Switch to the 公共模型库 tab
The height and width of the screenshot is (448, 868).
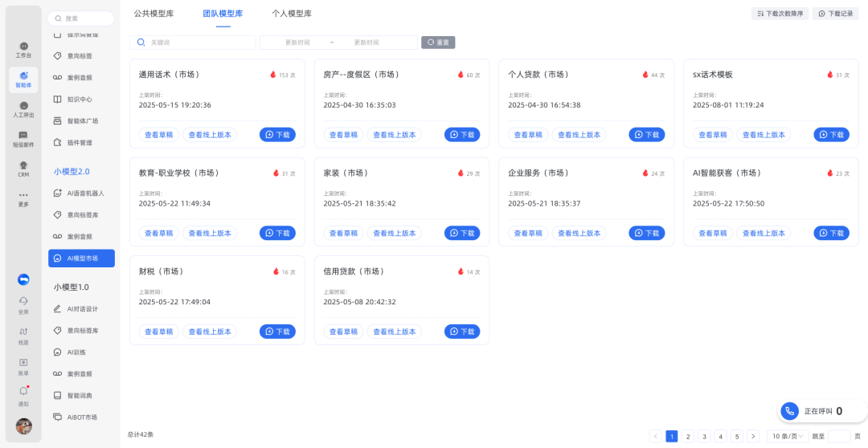coord(154,14)
